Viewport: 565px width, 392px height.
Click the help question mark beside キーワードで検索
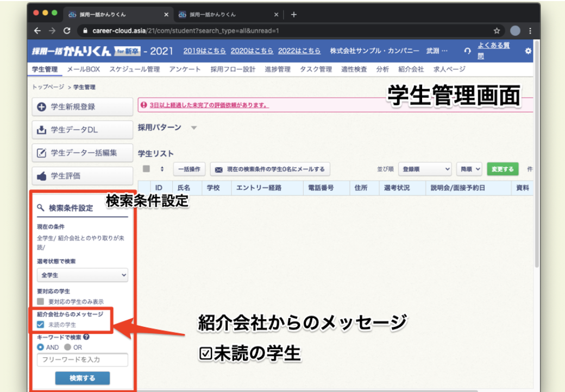click(87, 337)
